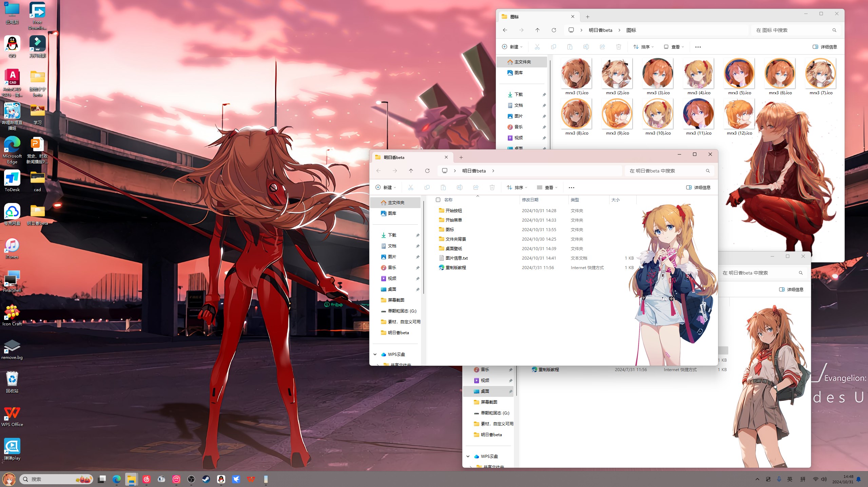Collapse the WPS云盘 tree node in 明日香beta window
The image size is (868, 487).
coord(375,354)
